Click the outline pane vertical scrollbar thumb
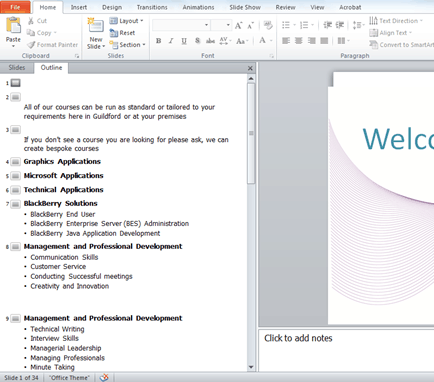The width and height of the screenshot is (434, 382). (x=251, y=133)
